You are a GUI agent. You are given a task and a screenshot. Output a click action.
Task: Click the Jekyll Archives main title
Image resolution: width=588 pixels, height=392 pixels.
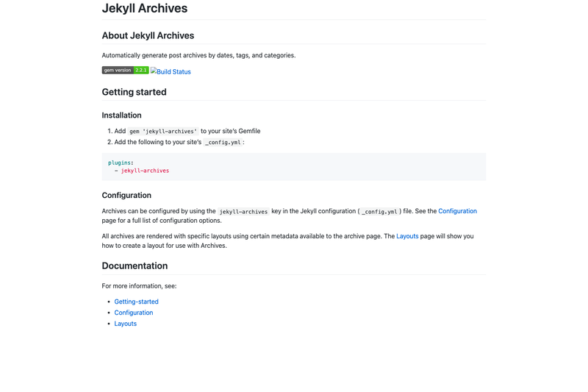click(144, 8)
